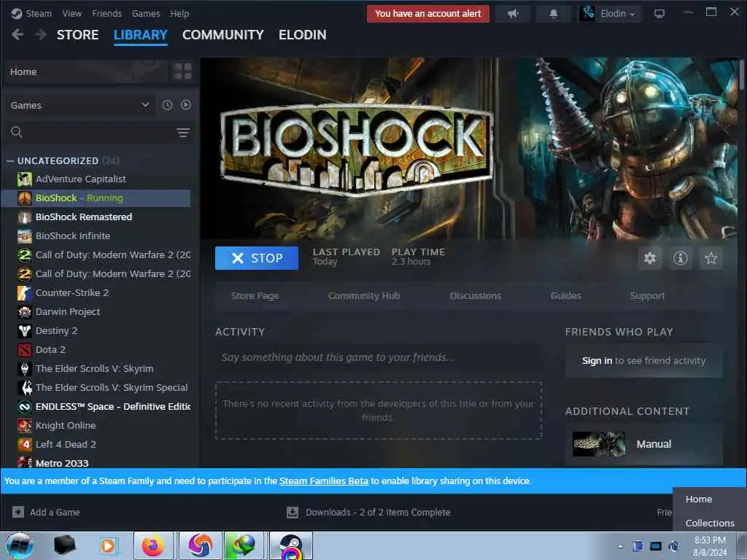747x560 pixels.
Task: Click the account alert banner
Action: 427,14
